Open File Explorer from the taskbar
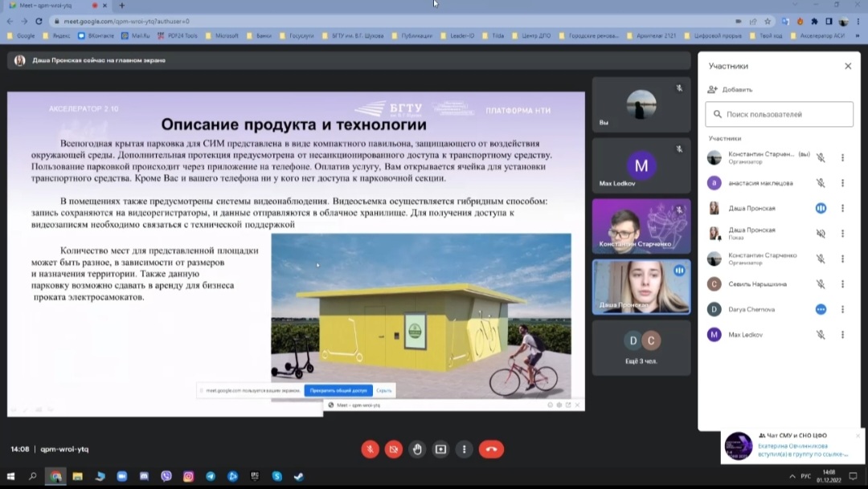The height and width of the screenshot is (489, 868). coord(77,476)
